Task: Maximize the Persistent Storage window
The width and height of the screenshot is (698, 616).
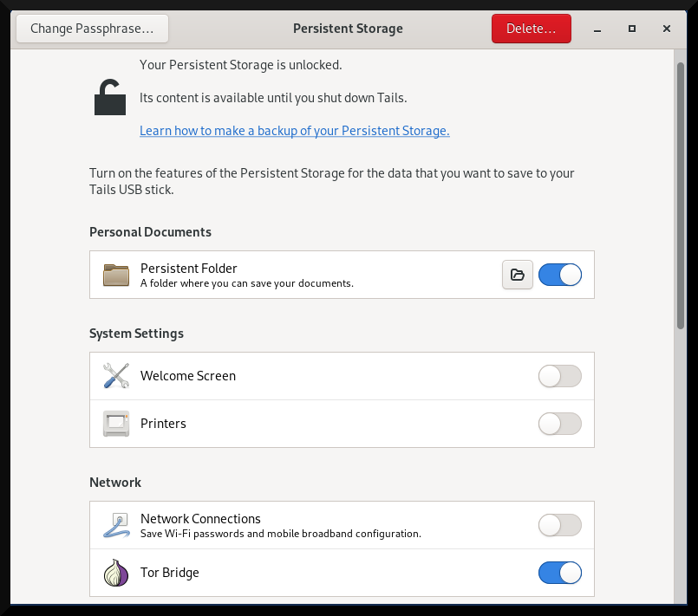Action: click(632, 29)
